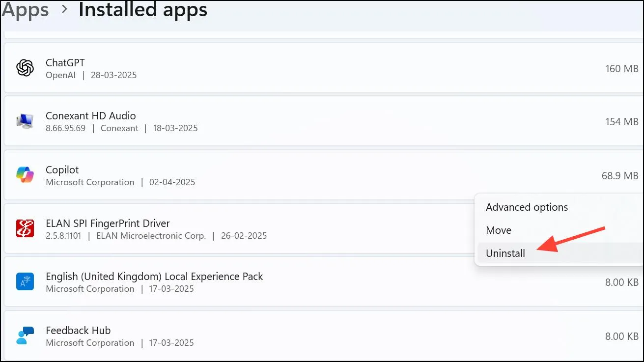Click the Conexant HD Audio icon
The height and width of the screenshot is (362, 644).
[x=25, y=121]
